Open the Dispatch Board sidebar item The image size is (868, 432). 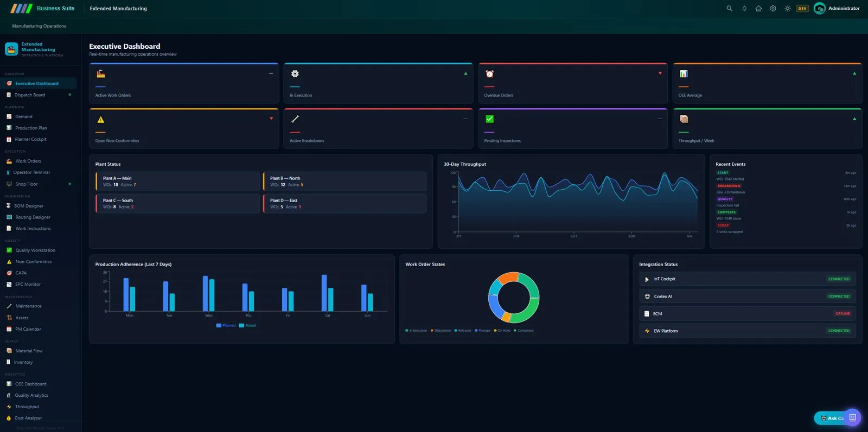pyautogui.click(x=38, y=95)
